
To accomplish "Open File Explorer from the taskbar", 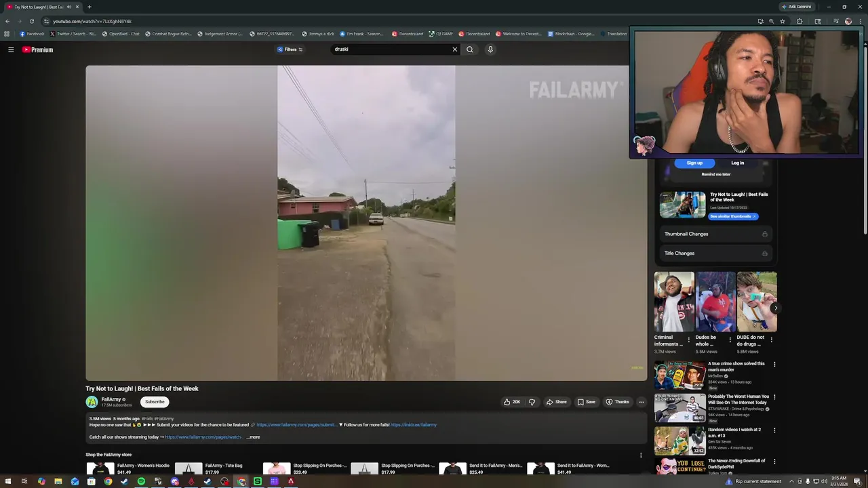I will [58, 481].
